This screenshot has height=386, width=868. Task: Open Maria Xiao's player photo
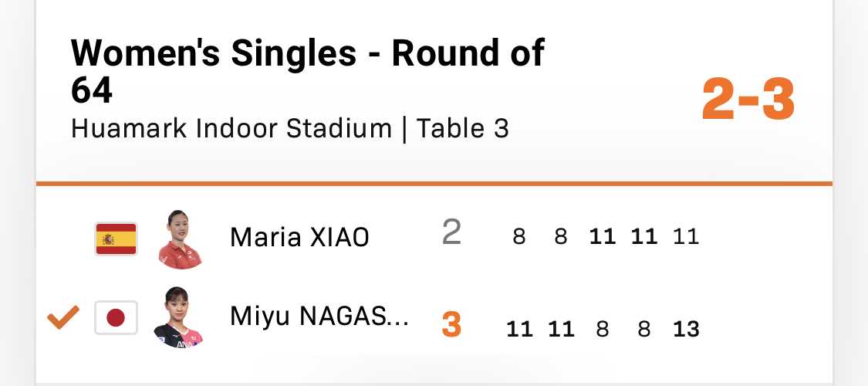coord(179,239)
